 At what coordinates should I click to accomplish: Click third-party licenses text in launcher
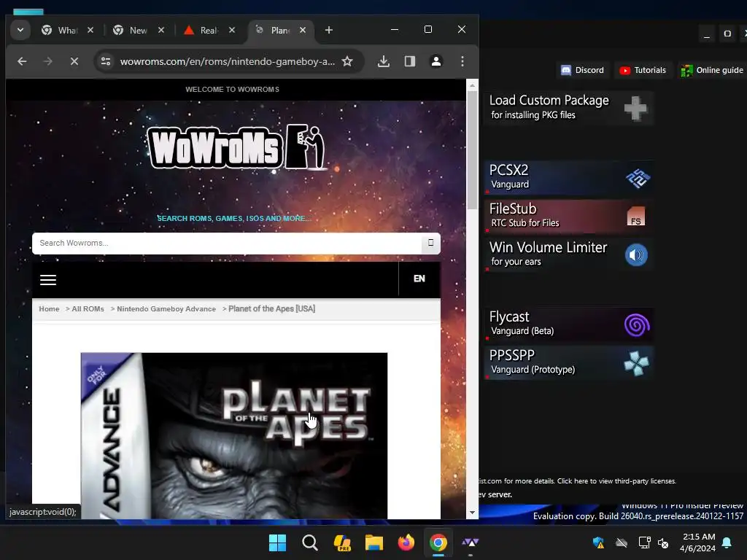pos(616,481)
